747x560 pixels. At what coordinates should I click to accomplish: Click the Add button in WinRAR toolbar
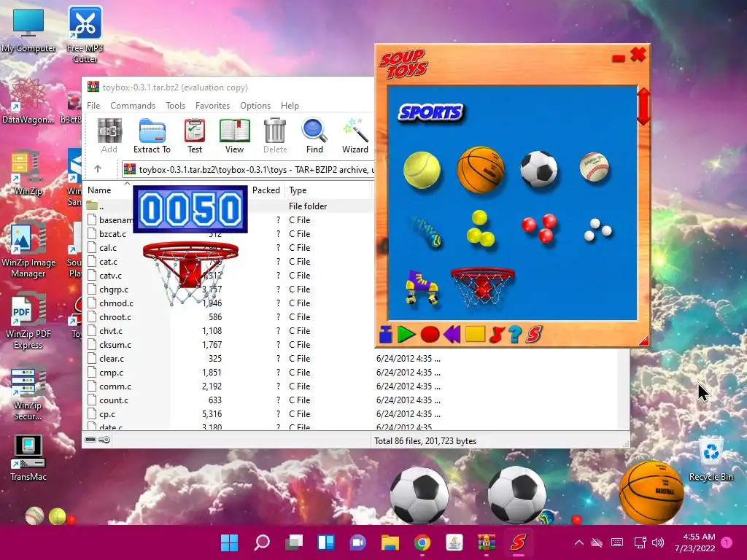coord(109,136)
